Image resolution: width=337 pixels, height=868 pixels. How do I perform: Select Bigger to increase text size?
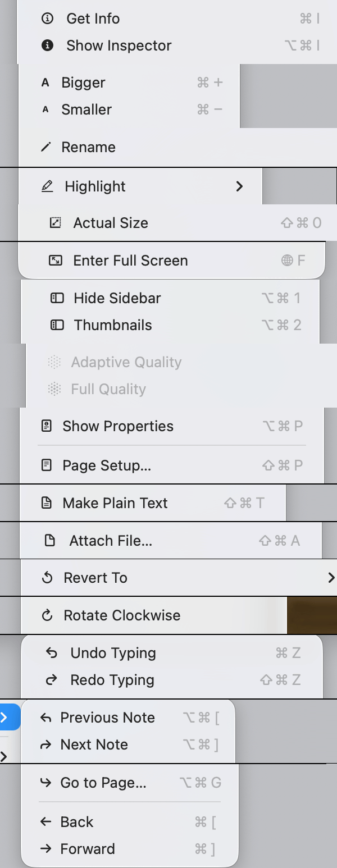83,83
